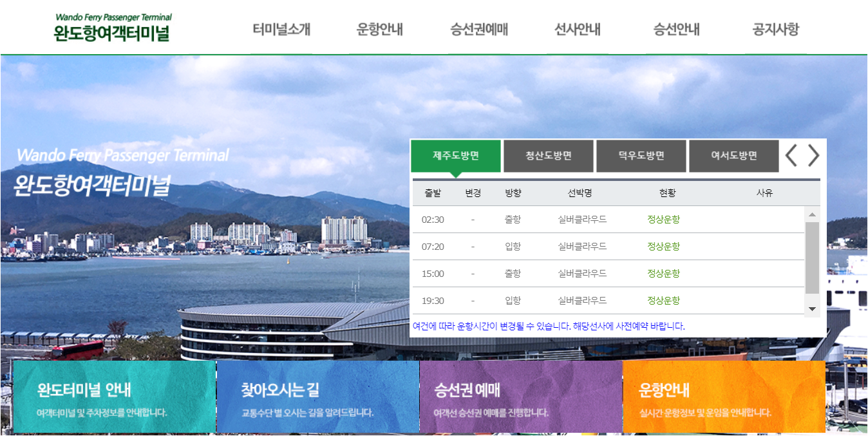868x436 pixels.
Task: Click 정상운항 status in the 07:20 row
Action: 663,247
